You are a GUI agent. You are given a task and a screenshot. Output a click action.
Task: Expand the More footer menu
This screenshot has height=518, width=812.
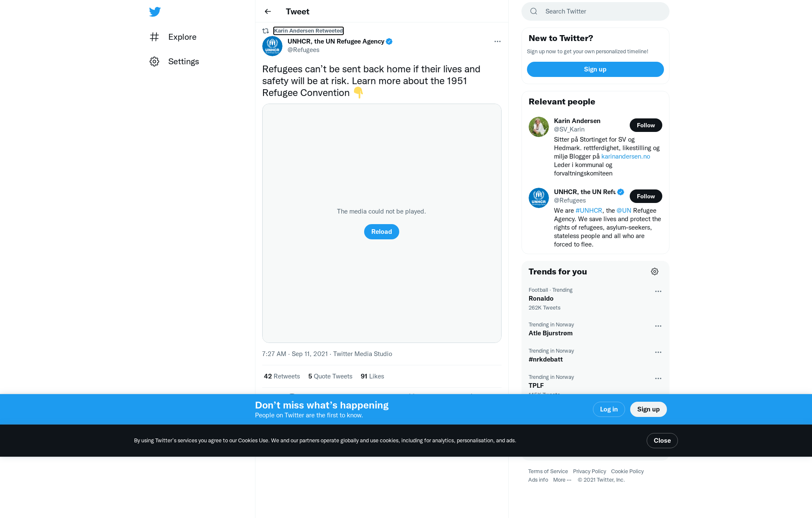click(562, 480)
